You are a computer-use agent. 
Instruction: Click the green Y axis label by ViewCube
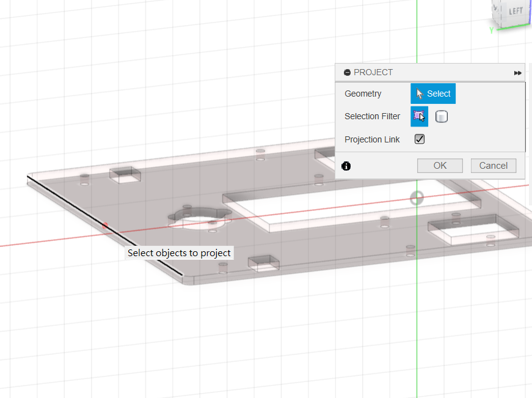[x=491, y=29]
